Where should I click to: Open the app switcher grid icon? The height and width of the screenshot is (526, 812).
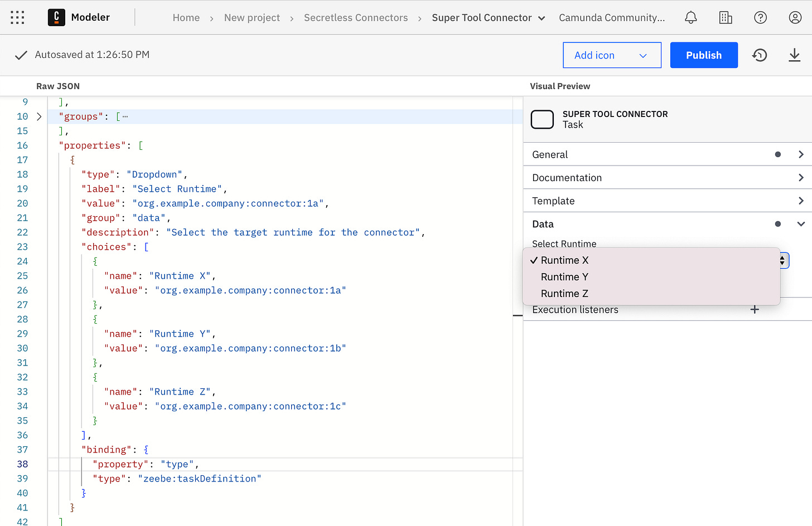point(17,17)
